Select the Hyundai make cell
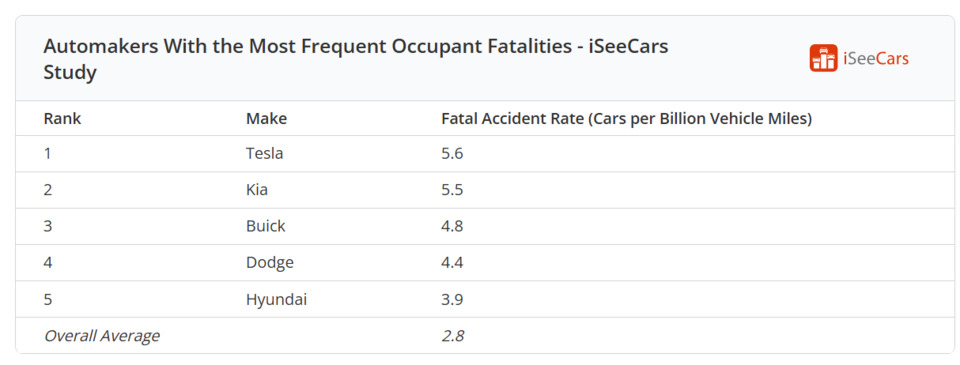The height and width of the screenshot is (365, 960). tap(276, 299)
